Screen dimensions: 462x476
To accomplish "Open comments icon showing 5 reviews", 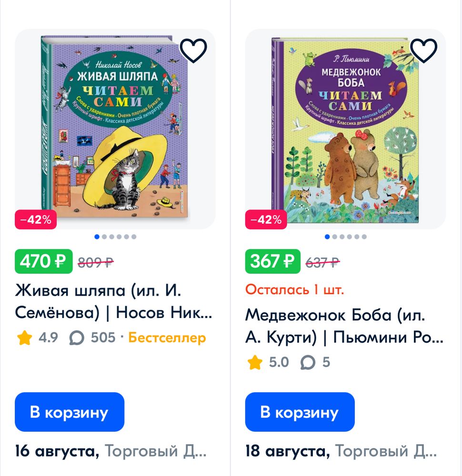I will click(307, 362).
